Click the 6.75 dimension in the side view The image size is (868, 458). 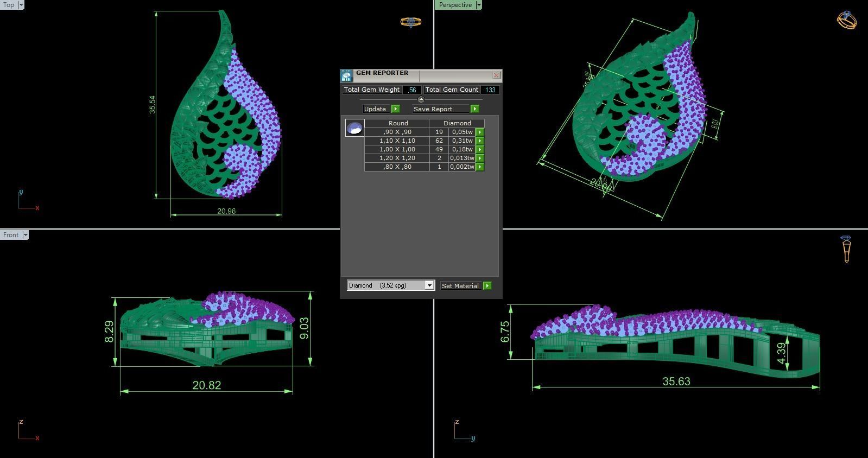(505, 332)
